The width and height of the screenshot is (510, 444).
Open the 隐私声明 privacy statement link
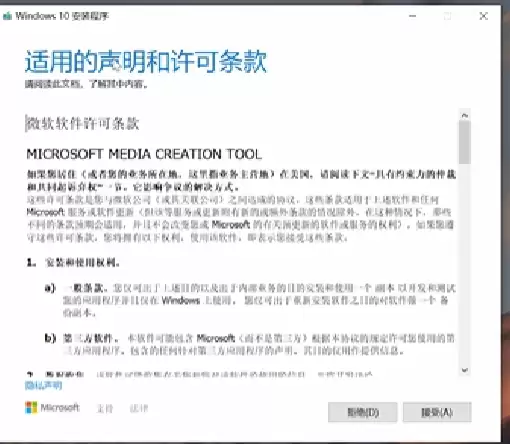[43, 385]
